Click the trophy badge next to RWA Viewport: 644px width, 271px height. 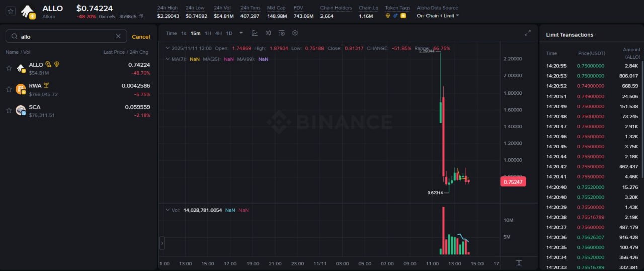[46, 85]
